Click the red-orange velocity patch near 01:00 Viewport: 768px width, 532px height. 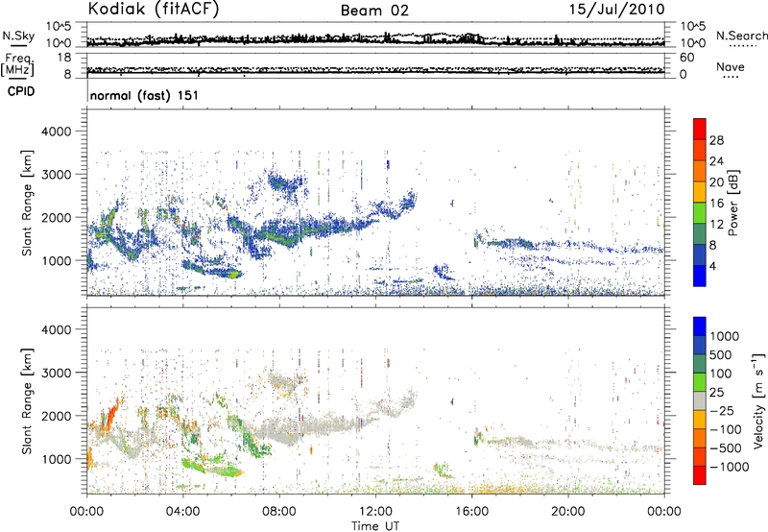click(110, 415)
